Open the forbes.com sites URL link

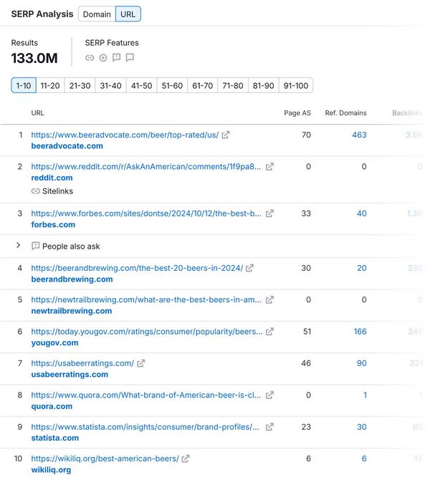point(146,213)
